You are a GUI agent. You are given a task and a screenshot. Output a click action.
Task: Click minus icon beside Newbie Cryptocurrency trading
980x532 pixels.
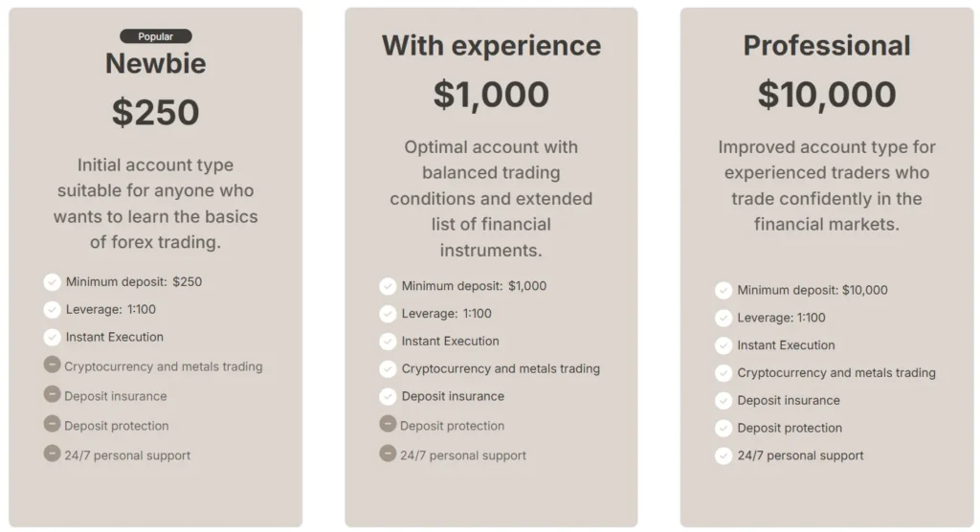pos(52,365)
